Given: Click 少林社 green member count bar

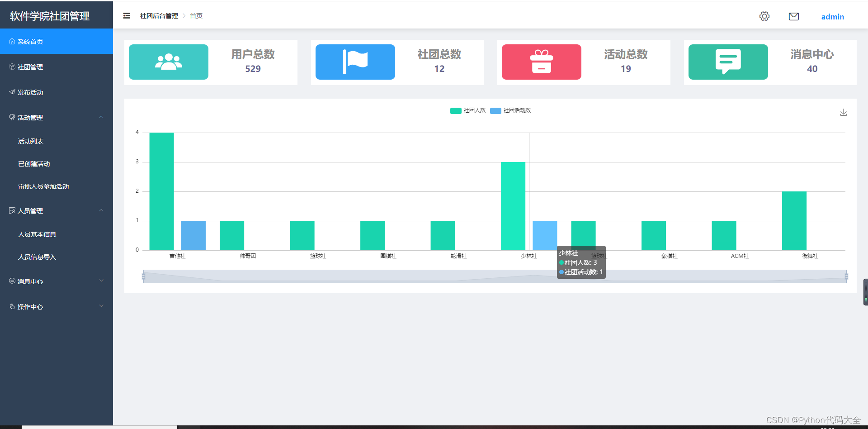Looking at the screenshot, I should pos(513,206).
